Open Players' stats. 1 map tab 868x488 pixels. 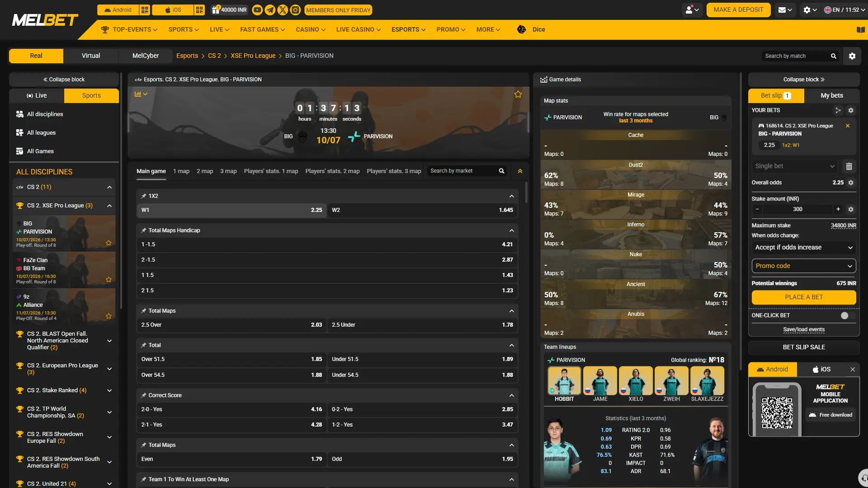(x=271, y=171)
